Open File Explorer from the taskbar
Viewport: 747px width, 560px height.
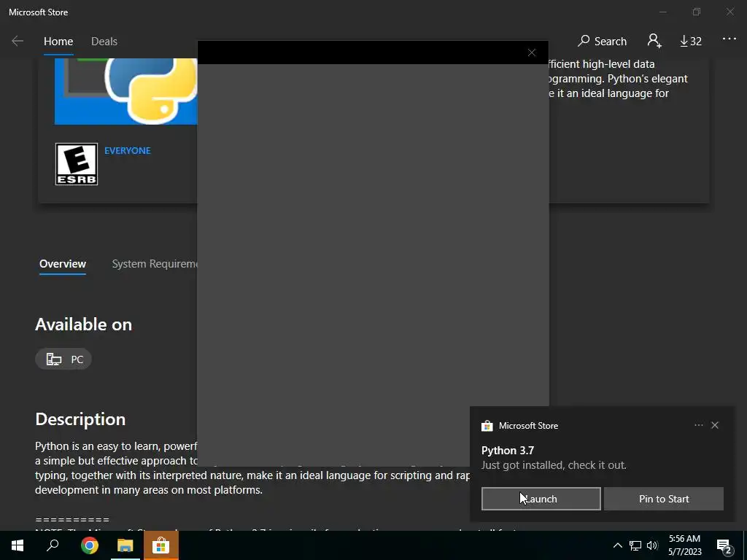click(x=125, y=545)
